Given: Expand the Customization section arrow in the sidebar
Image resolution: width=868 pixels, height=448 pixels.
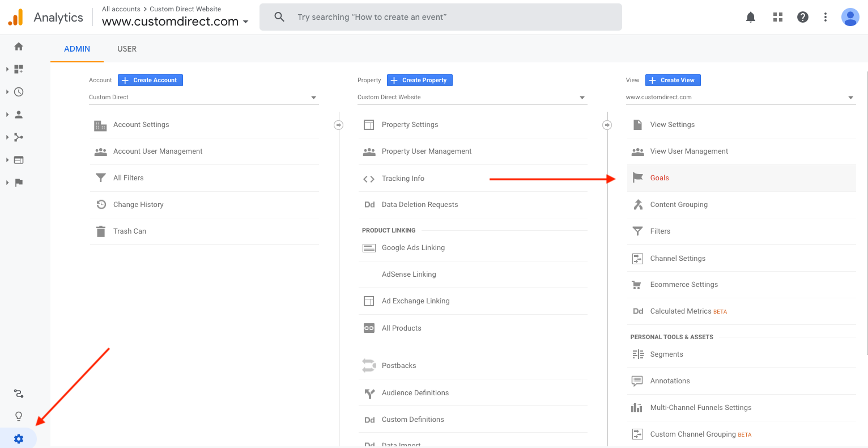Looking at the screenshot, I should (7, 69).
